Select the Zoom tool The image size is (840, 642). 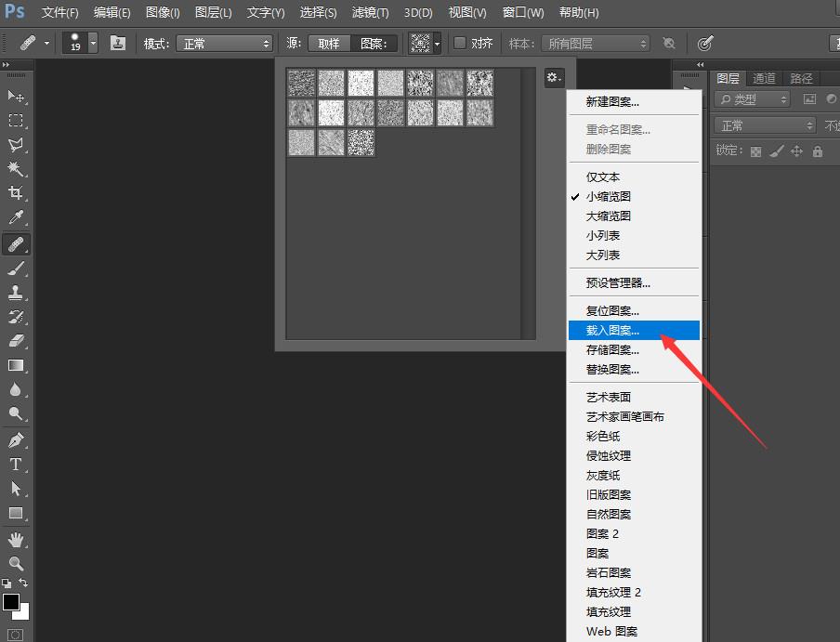click(17, 562)
